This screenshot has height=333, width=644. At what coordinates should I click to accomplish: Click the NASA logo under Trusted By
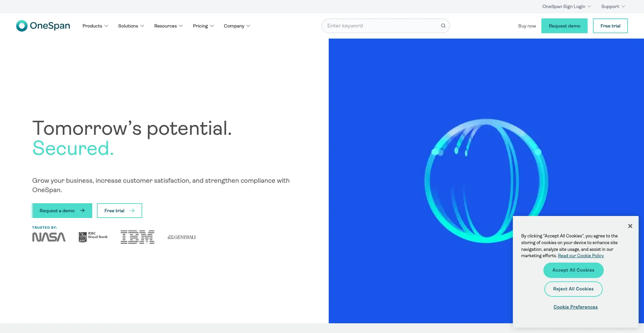point(49,237)
